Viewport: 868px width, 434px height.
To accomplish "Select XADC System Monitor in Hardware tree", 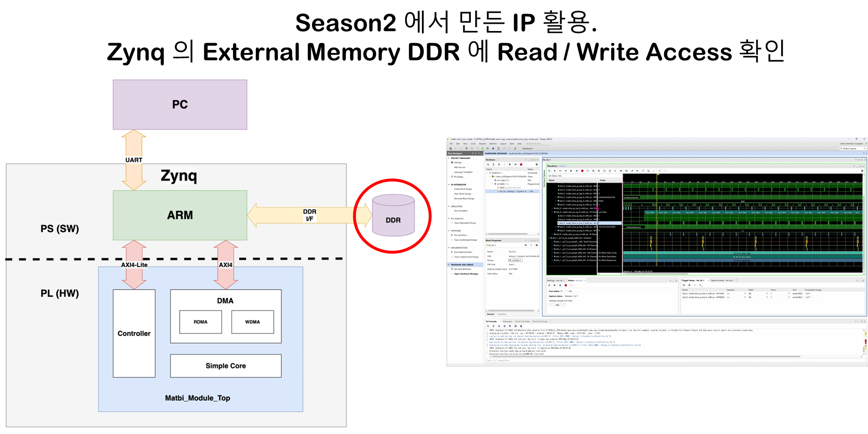I will [510, 188].
